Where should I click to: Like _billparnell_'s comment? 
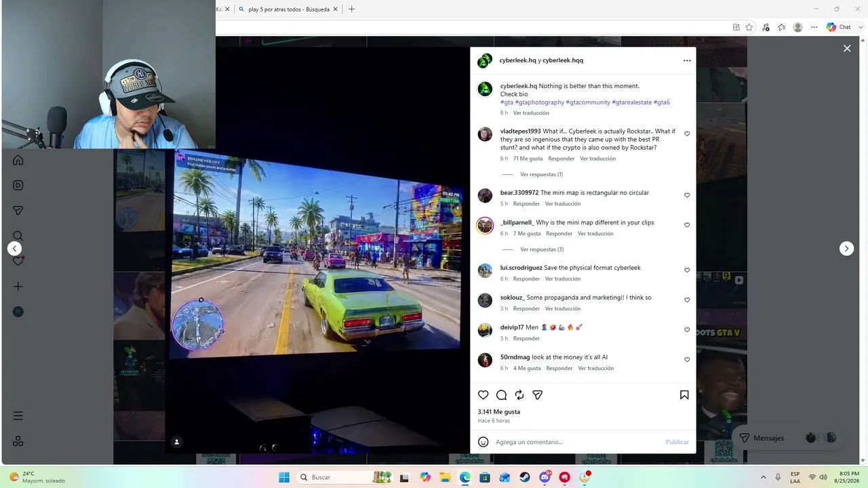pyautogui.click(x=687, y=225)
